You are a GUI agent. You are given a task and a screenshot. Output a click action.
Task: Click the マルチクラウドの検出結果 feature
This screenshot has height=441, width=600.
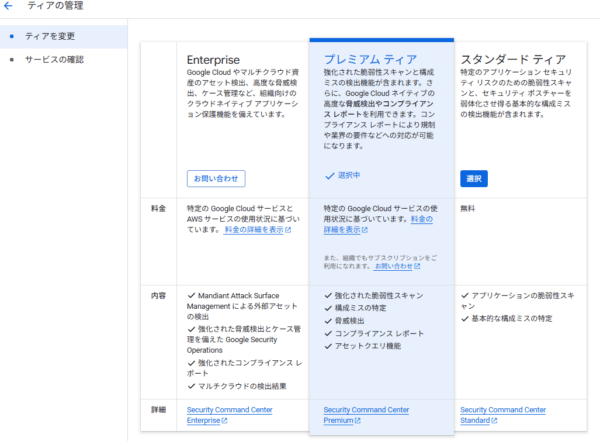point(237,386)
